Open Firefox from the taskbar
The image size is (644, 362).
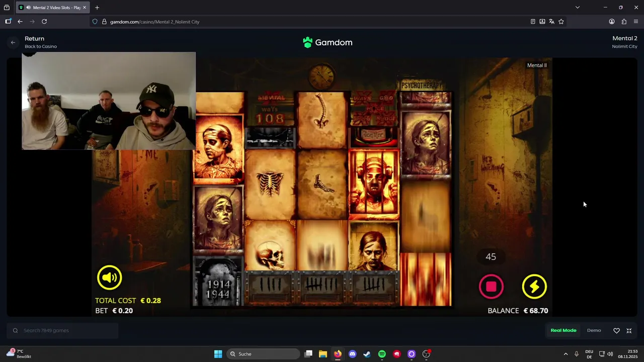pos(338,354)
